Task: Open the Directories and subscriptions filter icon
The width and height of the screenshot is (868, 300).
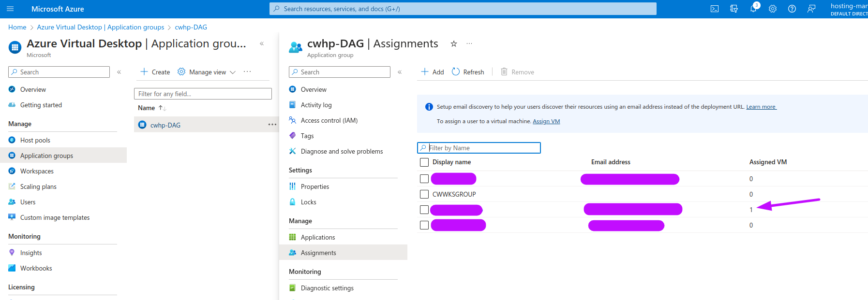Action: click(734, 9)
